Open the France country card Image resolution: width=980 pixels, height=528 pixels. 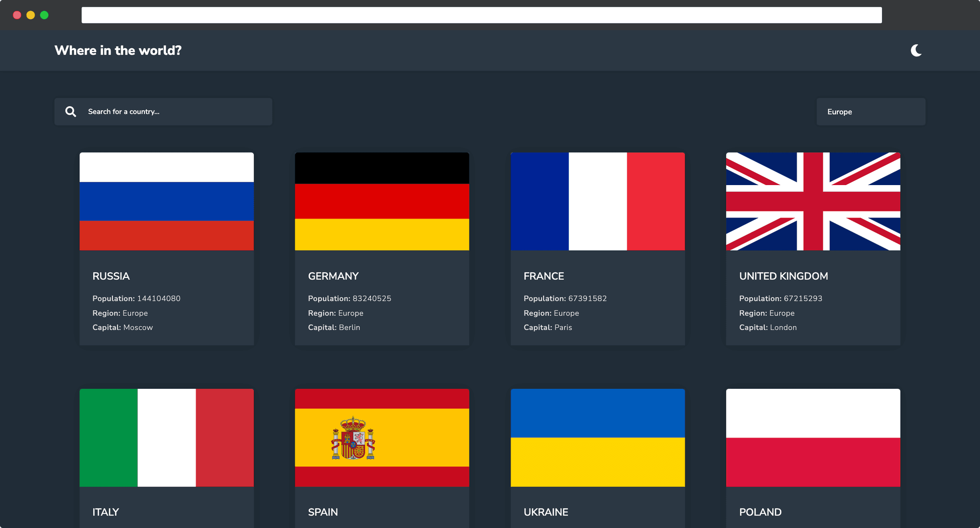tap(598, 201)
